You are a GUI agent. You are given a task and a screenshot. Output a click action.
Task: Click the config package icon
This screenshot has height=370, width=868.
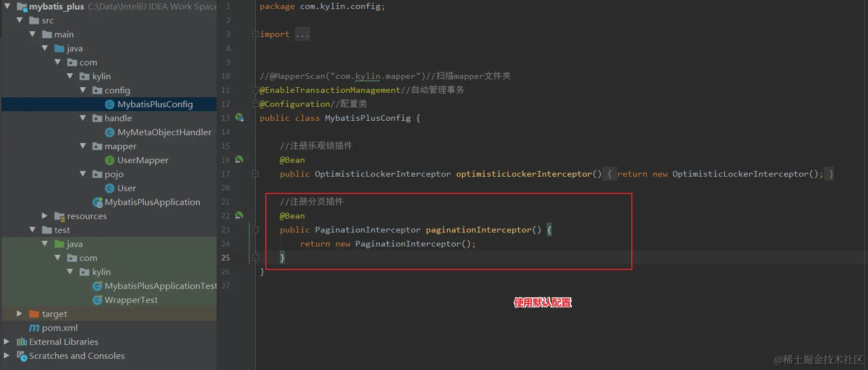(97, 91)
